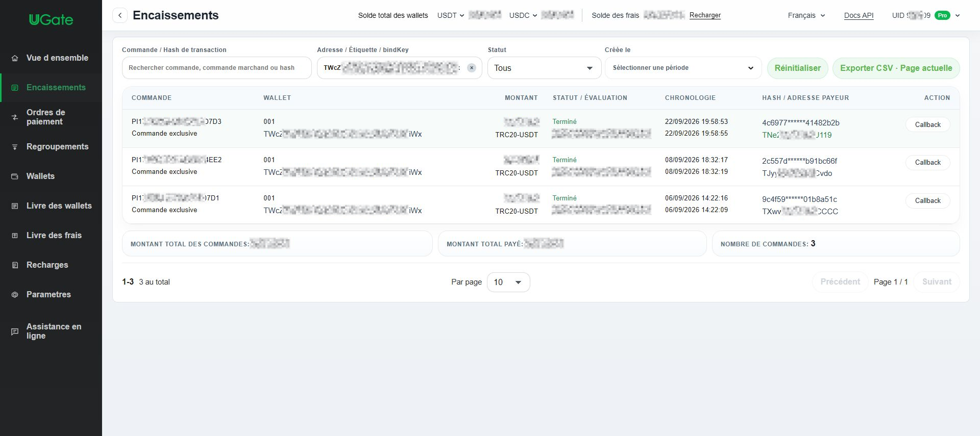Click hash 9c4f59******01b8a51c

pyautogui.click(x=799, y=199)
